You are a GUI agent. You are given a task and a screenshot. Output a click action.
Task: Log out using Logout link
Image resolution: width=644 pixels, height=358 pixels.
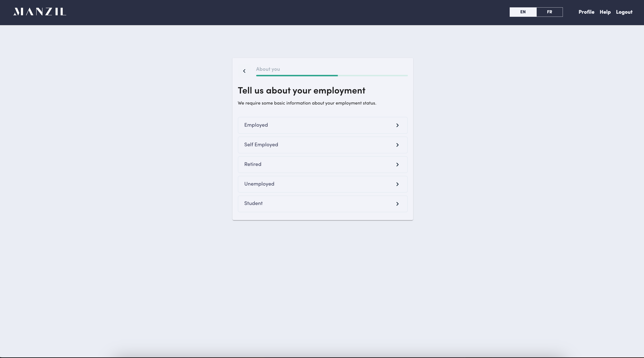624,12
